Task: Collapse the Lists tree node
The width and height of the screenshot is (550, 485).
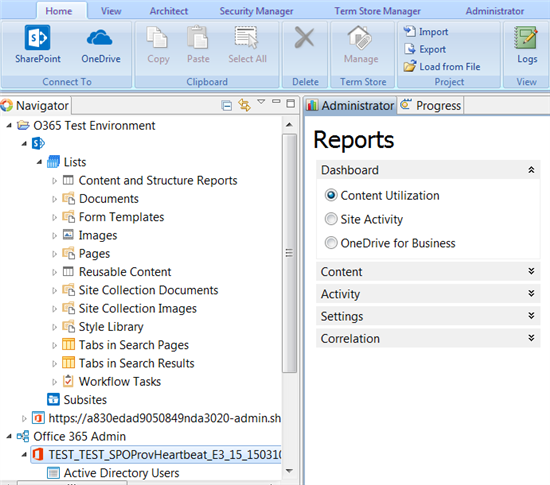Action: pyautogui.click(x=39, y=162)
